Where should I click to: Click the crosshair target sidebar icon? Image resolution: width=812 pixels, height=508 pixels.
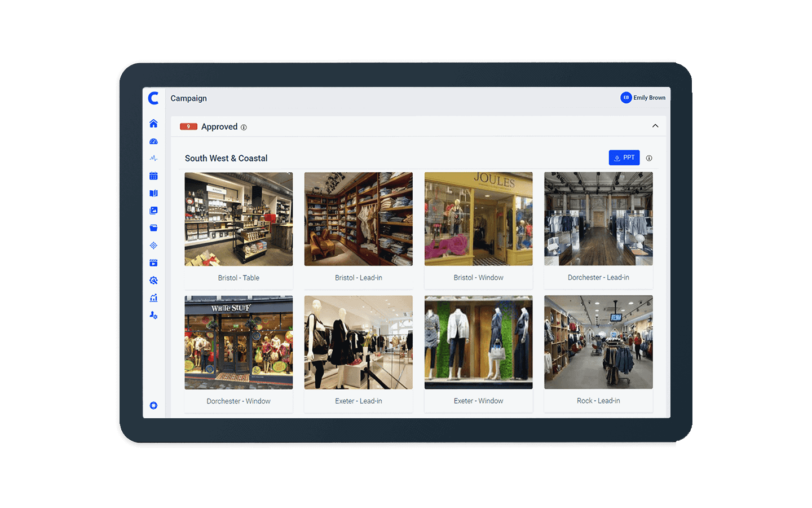(153, 246)
